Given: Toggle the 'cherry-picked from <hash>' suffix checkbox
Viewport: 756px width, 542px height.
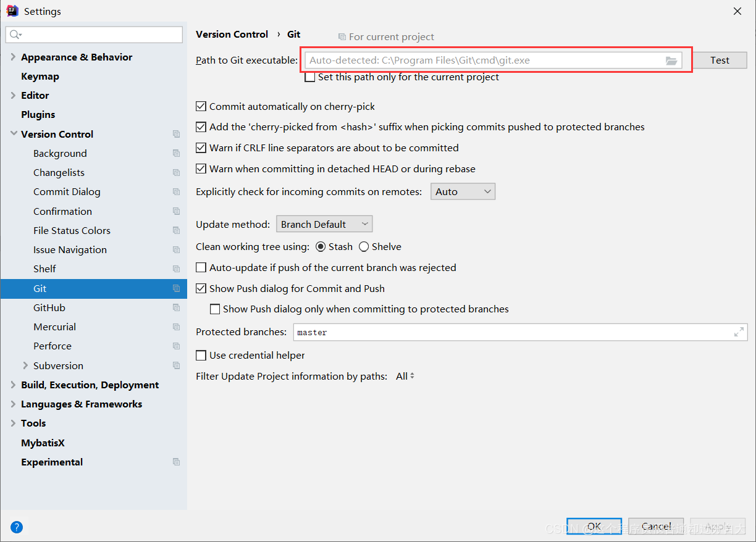Looking at the screenshot, I should pyautogui.click(x=201, y=127).
